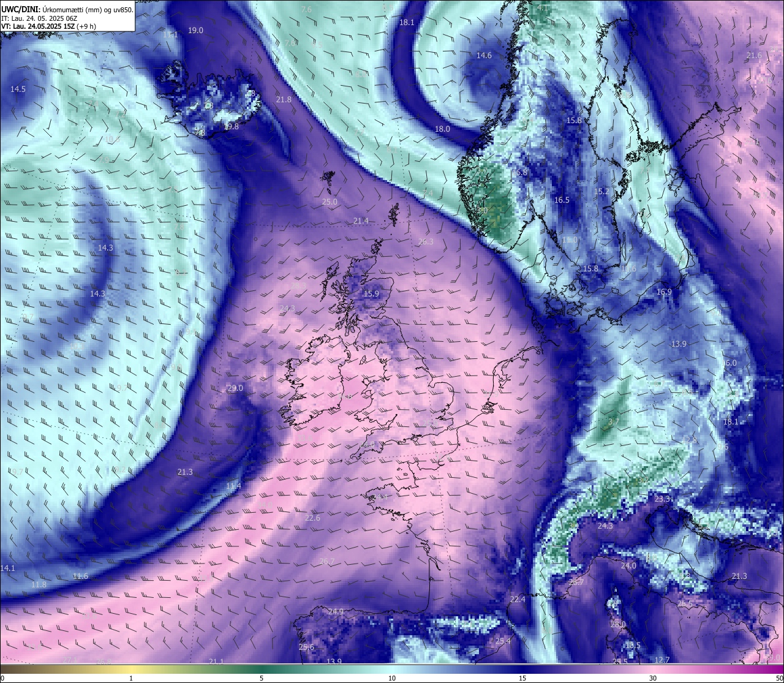This screenshot has width=784, height=683.
Task: Click the 14.6 value over northern Norway
Action: (484, 56)
